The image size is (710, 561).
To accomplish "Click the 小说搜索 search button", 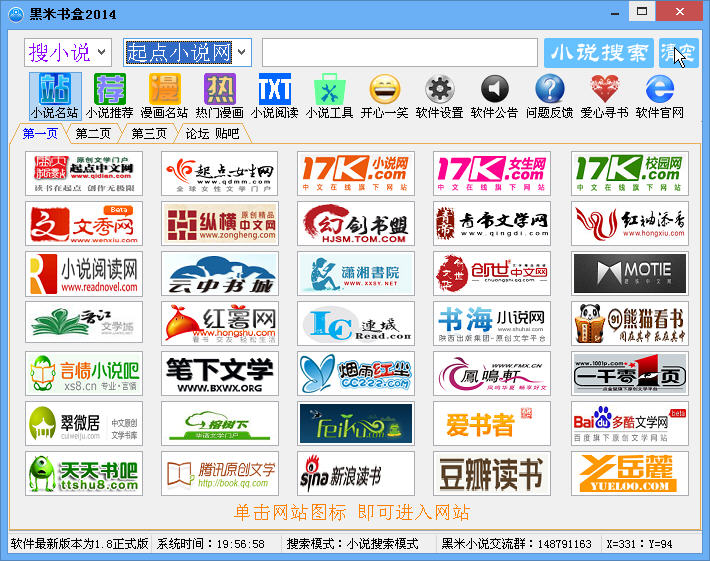I will coord(598,52).
